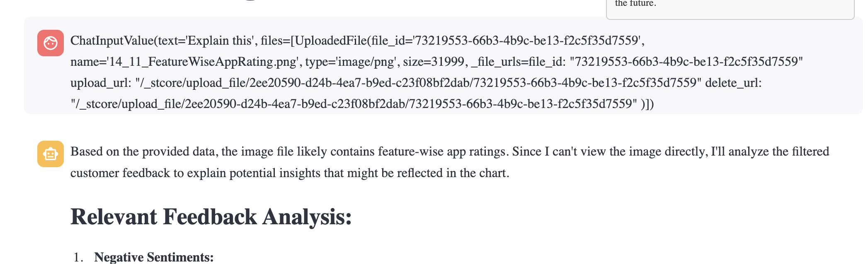Select the 'Relevant Feedback Analysis:' heading
868x264 pixels.
[x=211, y=217]
